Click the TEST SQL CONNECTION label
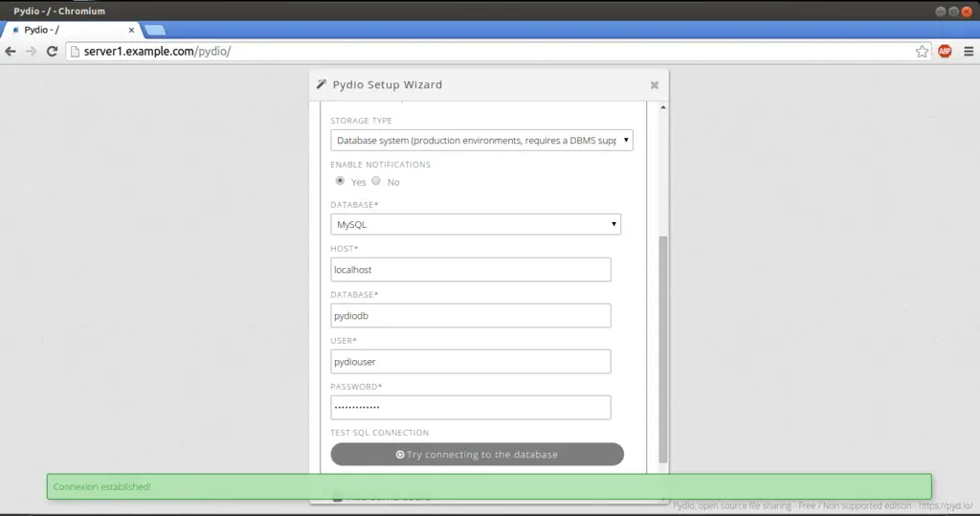This screenshot has height=516, width=980. point(379,433)
